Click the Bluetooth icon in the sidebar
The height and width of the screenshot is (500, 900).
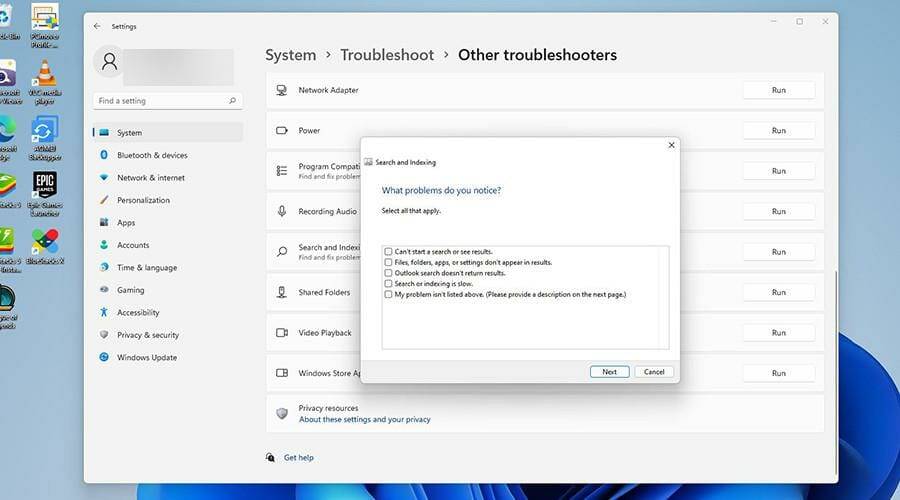(104, 155)
